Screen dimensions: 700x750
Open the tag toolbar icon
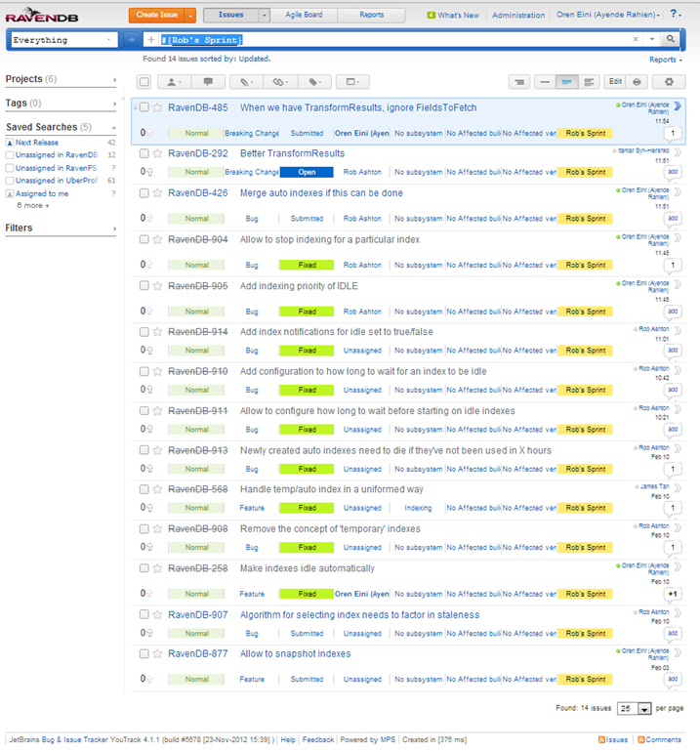(x=314, y=82)
